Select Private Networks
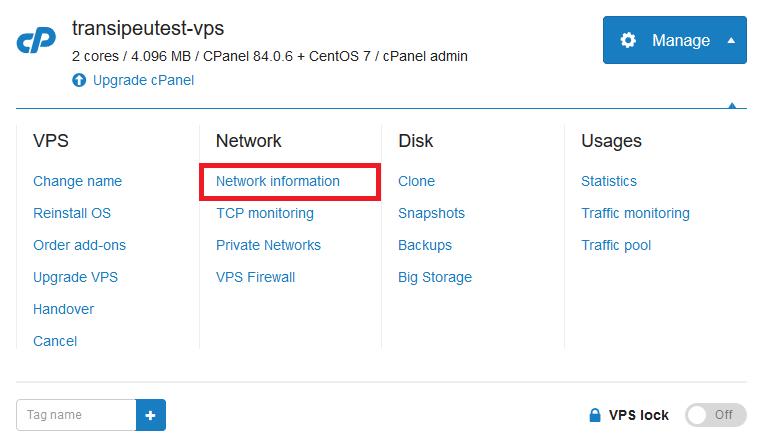The width and height of the screenshot is (762, 447). (x=268, y=245)
